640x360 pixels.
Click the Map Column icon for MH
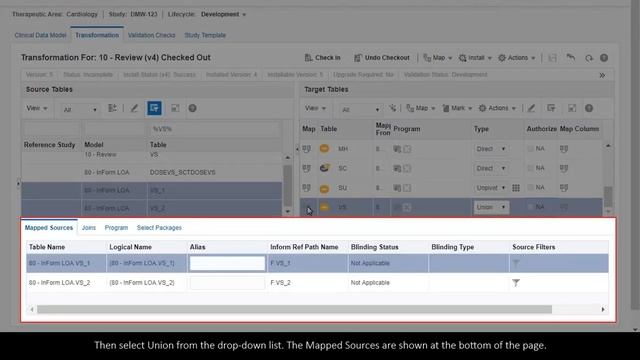click(564, 149)
